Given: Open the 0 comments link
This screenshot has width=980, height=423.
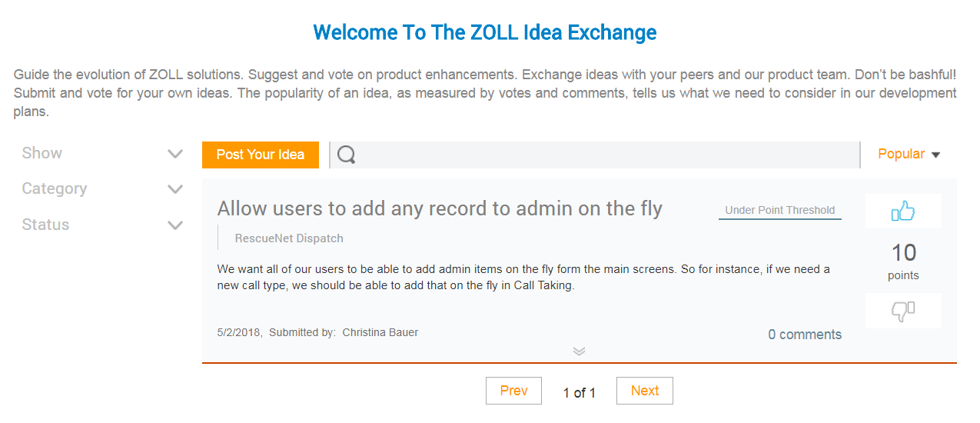Looking at the screenshot, I should click(x=805, y=335).
